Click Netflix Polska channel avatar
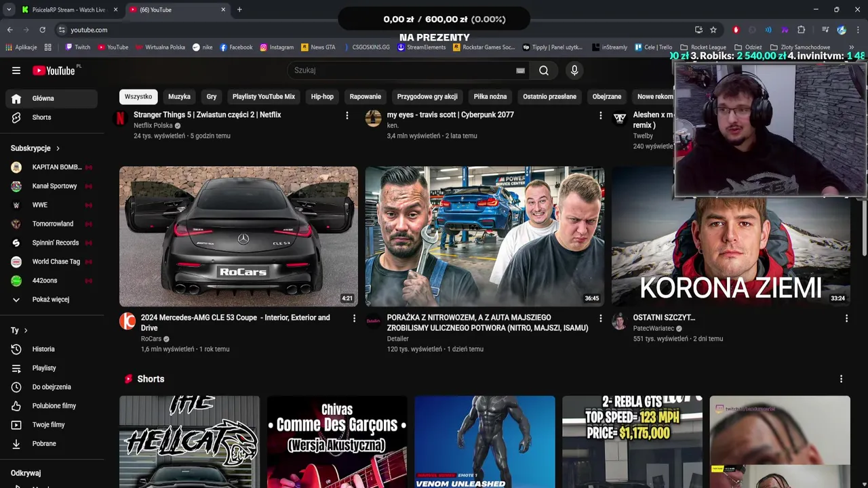The width and height of the screenshot is (868, 488). point(121,119)
